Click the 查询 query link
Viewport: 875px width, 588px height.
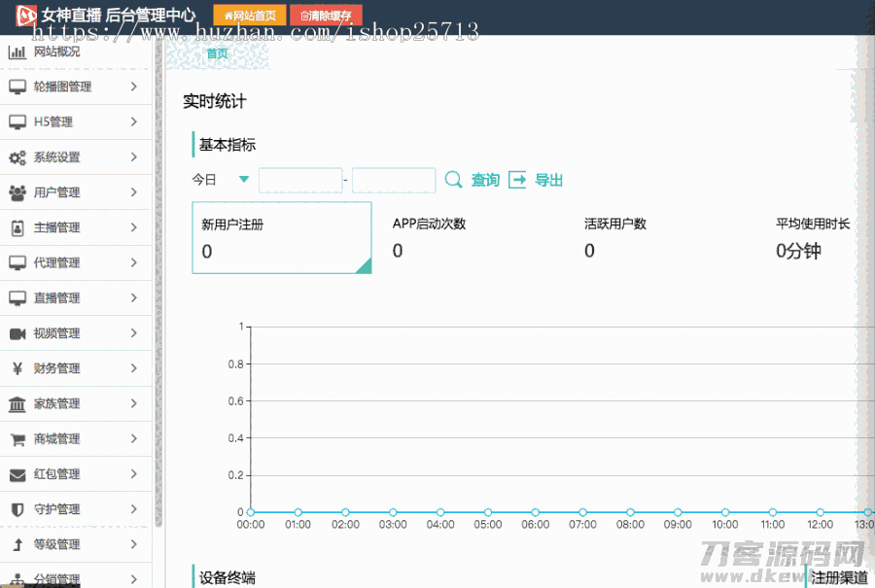click(485, 180)
